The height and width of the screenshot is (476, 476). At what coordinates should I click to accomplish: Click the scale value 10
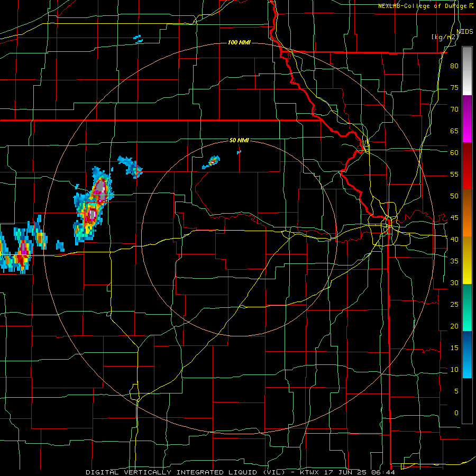point(454,370)
